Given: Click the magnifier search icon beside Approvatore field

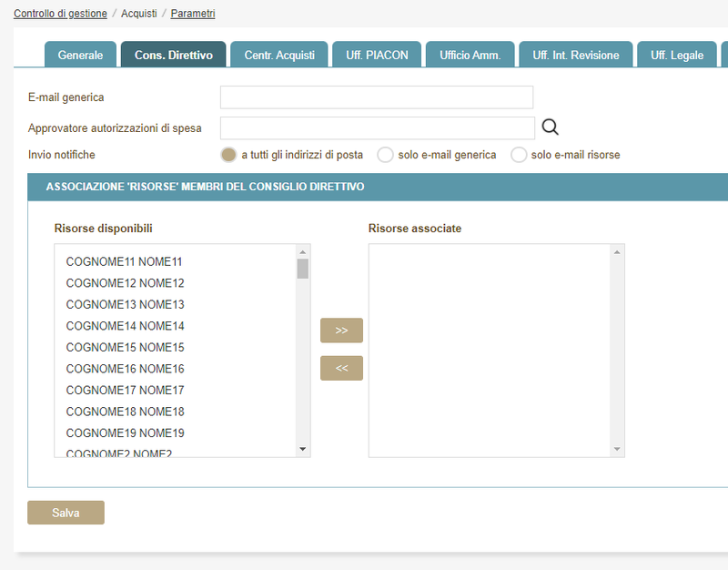Looking at the screenshot, I should (x=550, y=127).
